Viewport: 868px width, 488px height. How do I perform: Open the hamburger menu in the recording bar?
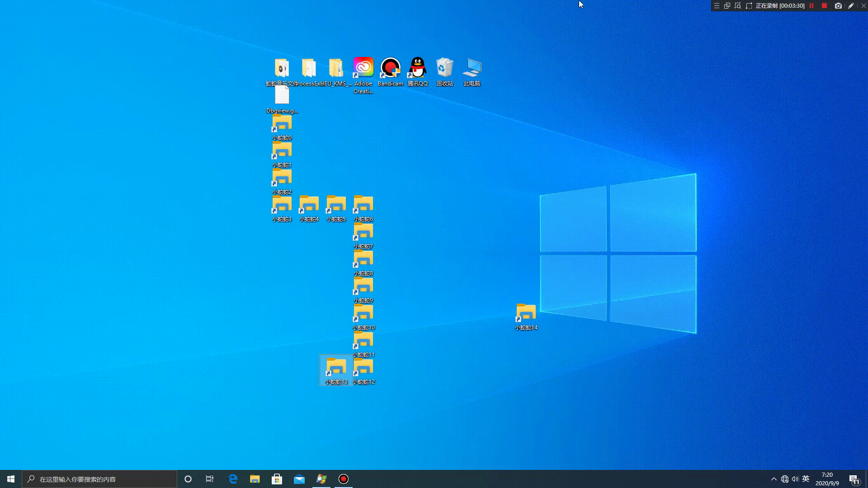click(717, 6)
